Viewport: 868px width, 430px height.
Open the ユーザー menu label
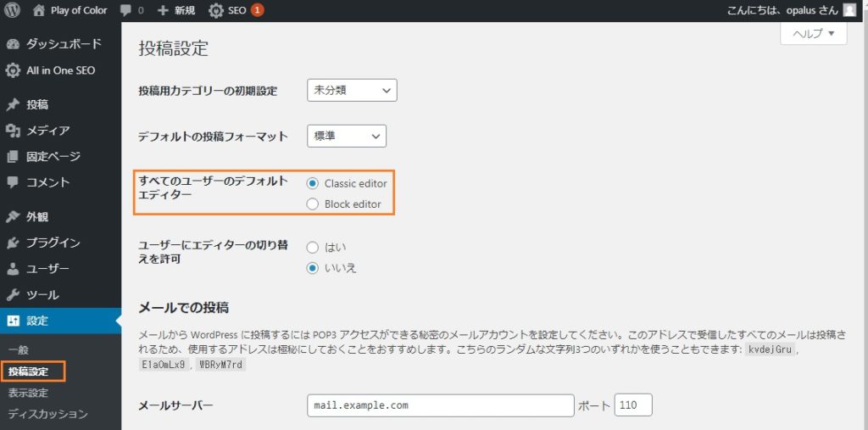pos(47,269)
